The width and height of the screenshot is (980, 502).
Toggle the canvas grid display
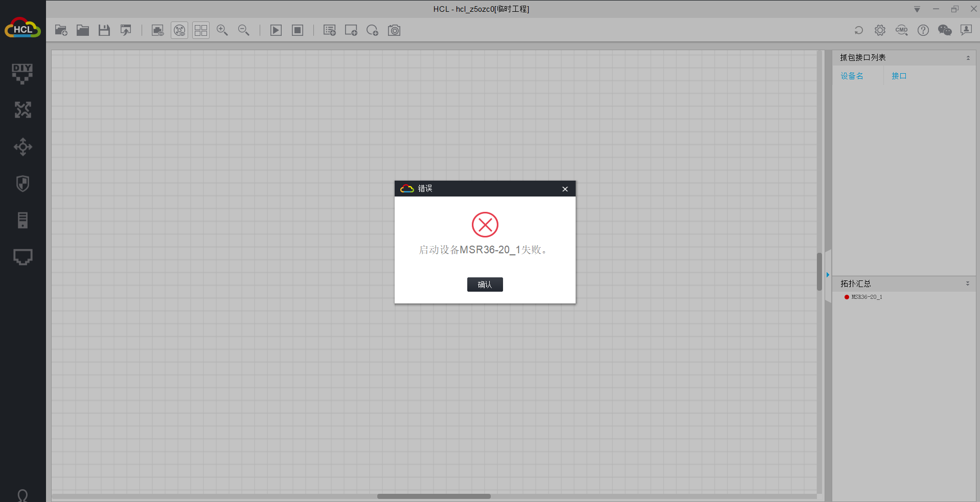[201, 31]
